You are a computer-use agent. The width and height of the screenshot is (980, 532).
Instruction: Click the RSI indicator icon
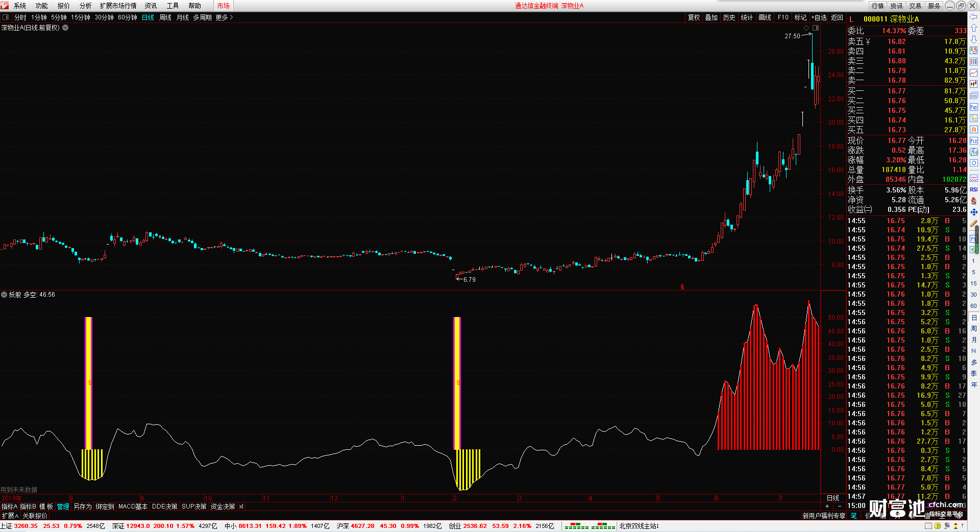974,189
